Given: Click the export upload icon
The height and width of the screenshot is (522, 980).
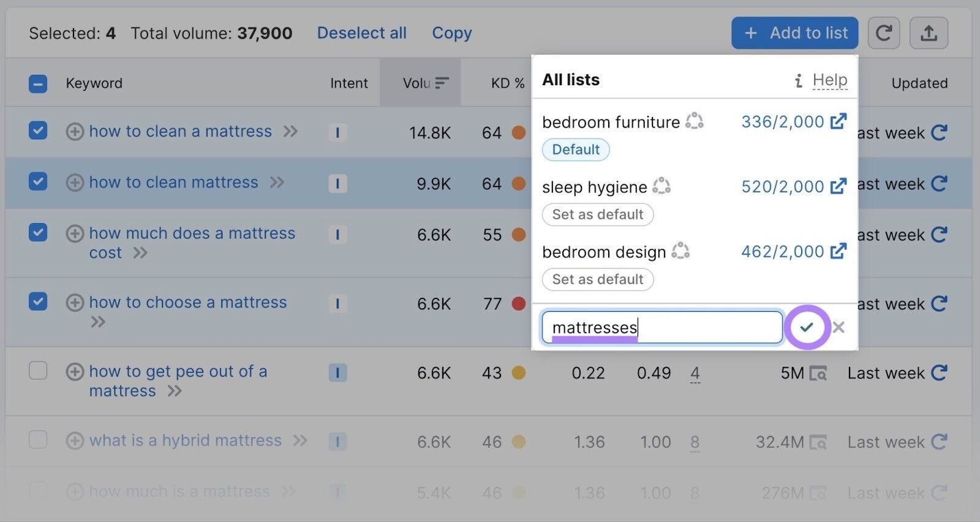Looking at the screenshot, I should pos(929,33).
